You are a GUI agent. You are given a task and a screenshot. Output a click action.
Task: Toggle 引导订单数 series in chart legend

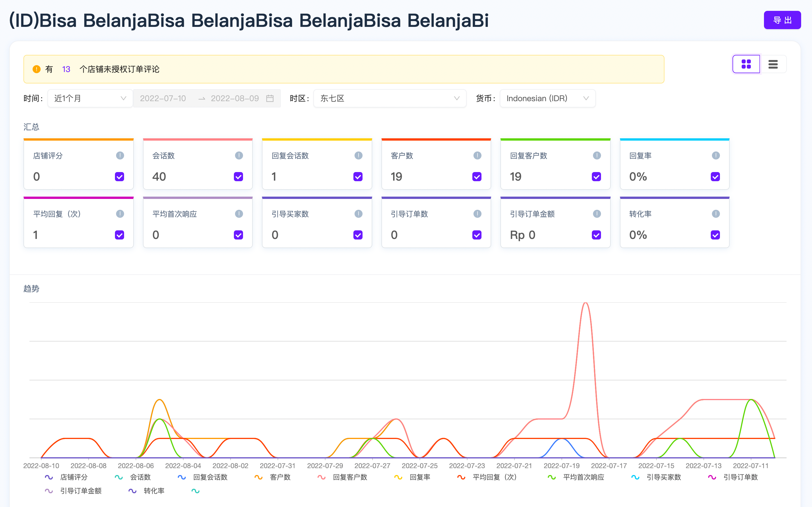pyautogui.click(x=733, y=477)
